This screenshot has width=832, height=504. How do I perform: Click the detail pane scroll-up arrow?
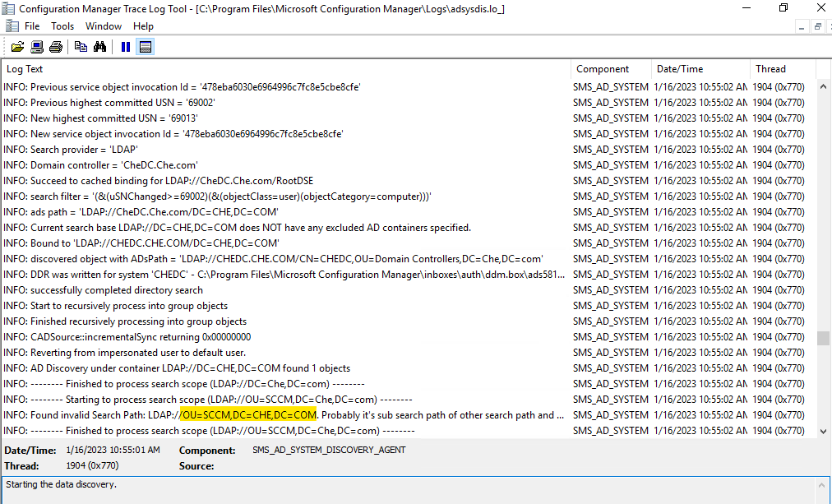(x=823, y=483)
